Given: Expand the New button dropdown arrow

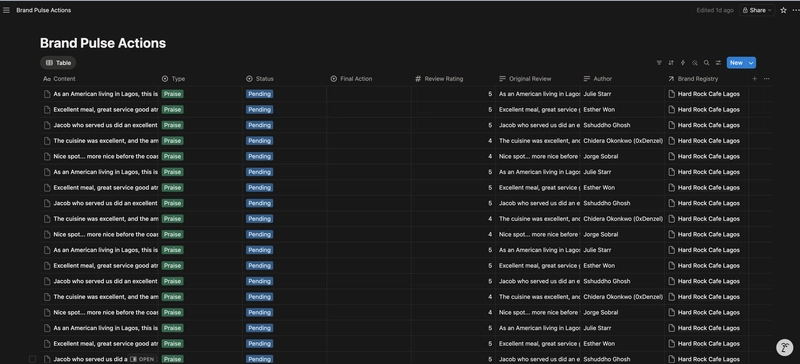Looking at the screenshot, I should [x=751, y=63].
